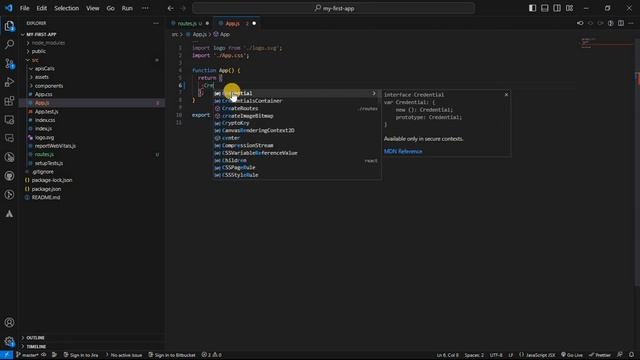Open the menu bar overflow ellipsis

[145, 8]
